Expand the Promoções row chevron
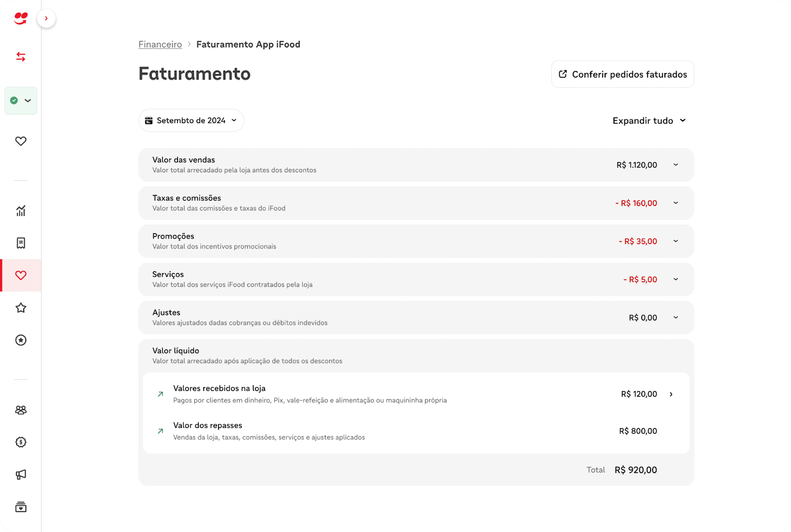Screen dimensions: 791x532 click(676, 241)
